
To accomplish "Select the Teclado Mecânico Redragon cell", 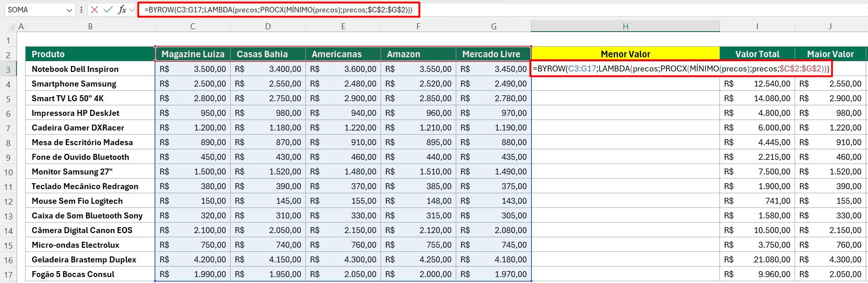I will coord(90,186).
